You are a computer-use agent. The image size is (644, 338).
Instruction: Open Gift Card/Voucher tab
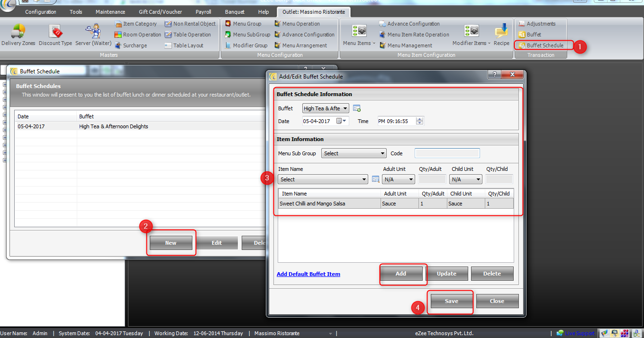click(160, 12)
